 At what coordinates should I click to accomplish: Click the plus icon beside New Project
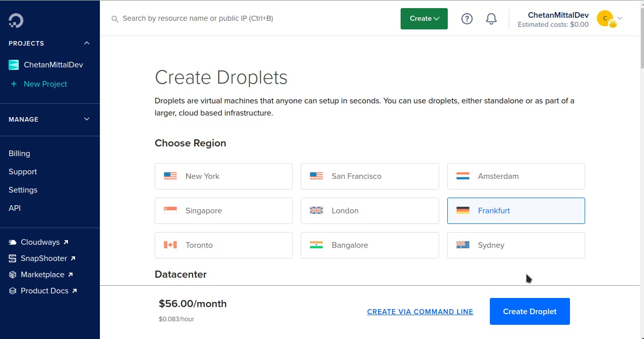click(x=14, y=84)
